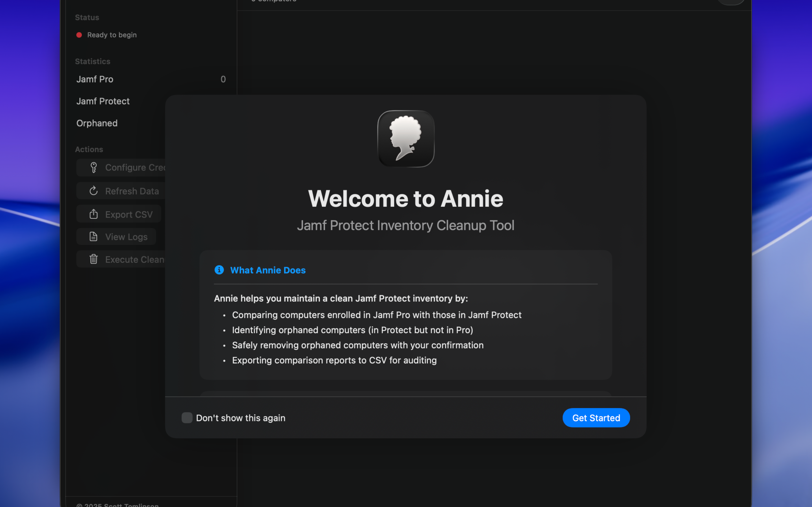This screenshot has height=507, width=812.
Task: Click the Annie silhouette app icon
Action: tap(406, 139)
